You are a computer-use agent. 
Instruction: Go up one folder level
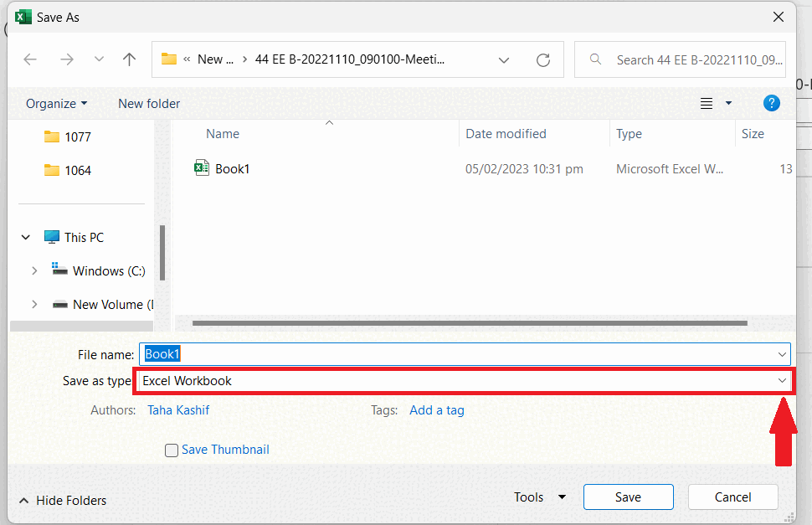click(129, 59)
